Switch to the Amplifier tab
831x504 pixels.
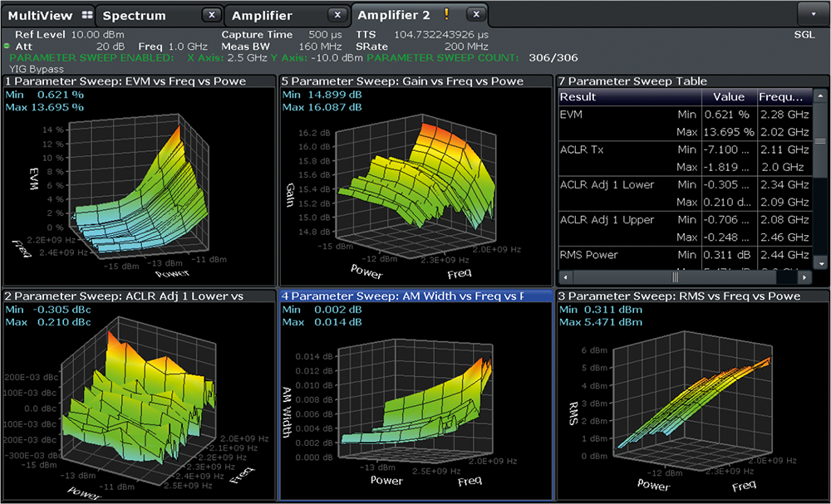pos(262,16)
